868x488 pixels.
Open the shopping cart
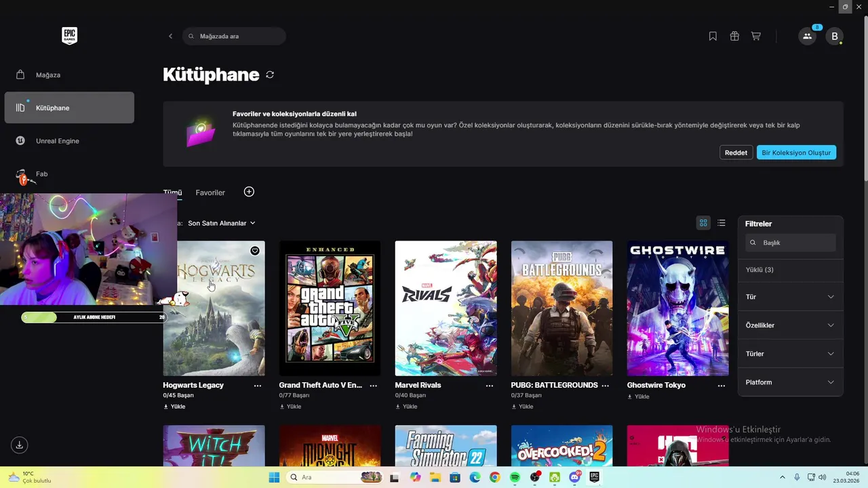[755, 36]
